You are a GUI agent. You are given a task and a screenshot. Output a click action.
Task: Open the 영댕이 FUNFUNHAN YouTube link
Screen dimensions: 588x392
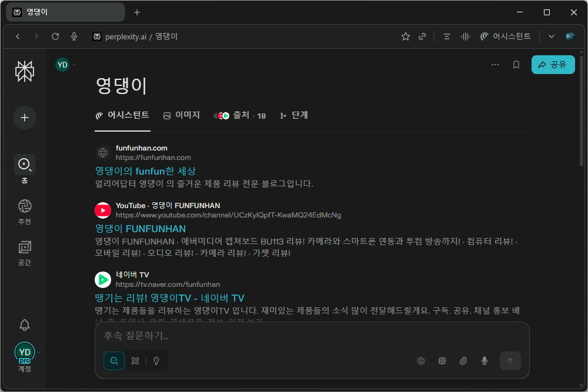[141, 229]
